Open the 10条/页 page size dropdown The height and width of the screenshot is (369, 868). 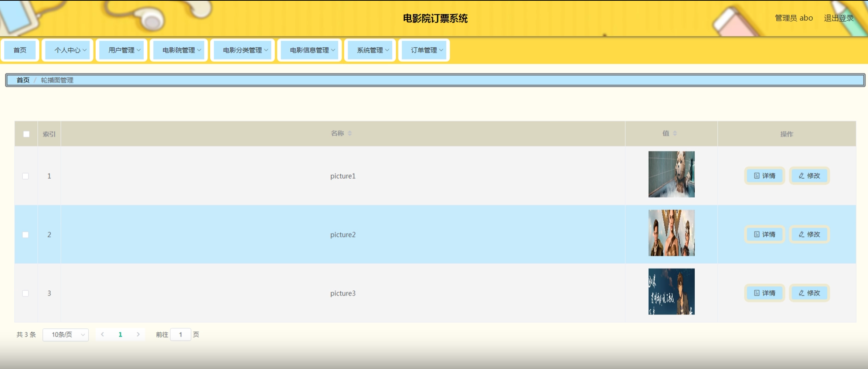coord(66,335)
